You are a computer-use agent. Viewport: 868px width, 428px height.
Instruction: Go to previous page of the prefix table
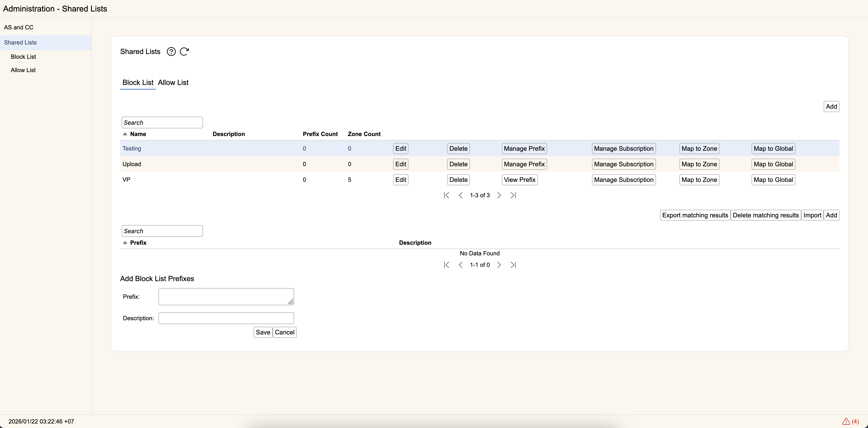pyautogui.click(x=461, y=265)
